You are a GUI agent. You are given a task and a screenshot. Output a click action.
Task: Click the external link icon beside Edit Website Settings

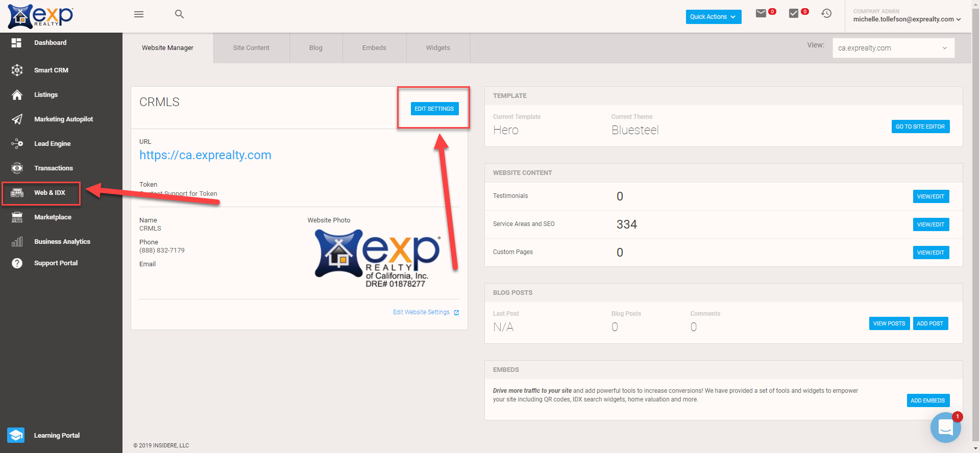[x=456, y=313]
